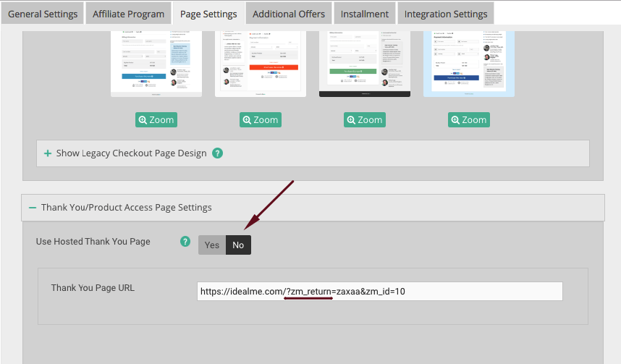This screenshot has height=364, width=621.
Task: Click the minus icon on Thank You settings header
Action: [x=33, y=208]
